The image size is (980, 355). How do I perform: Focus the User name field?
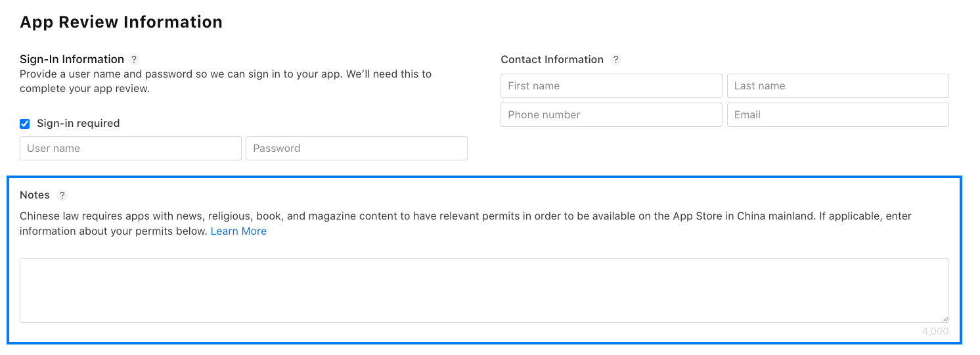pyautogui.click(x=131, y=149)
